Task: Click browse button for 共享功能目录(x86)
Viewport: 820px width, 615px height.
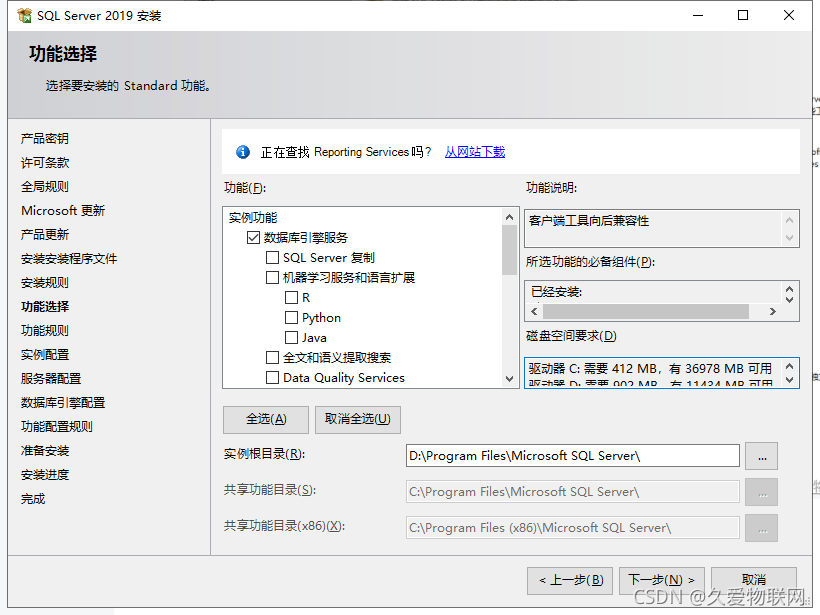Action: (x=761, y=528)
